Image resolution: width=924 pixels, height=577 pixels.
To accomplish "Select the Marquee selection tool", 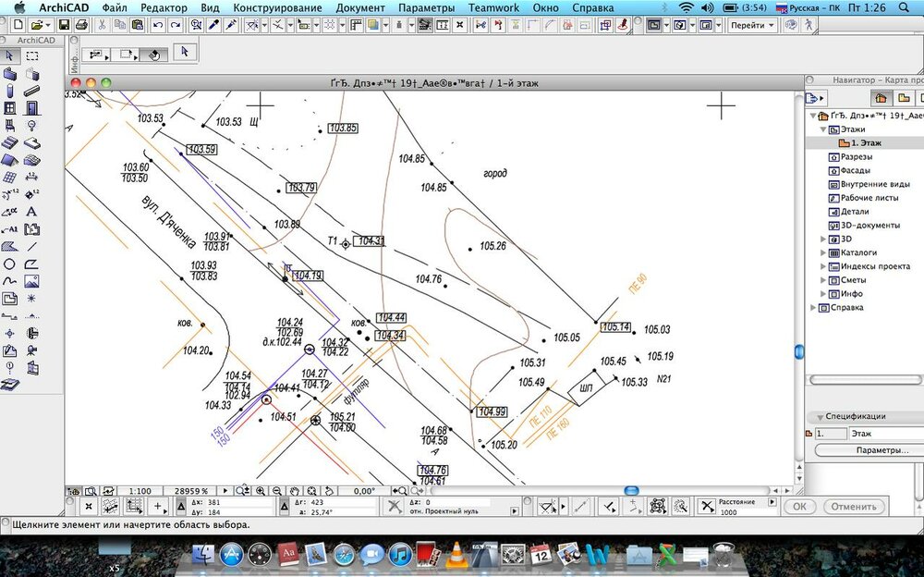I will pyautogui.click(x=32, y=56).
